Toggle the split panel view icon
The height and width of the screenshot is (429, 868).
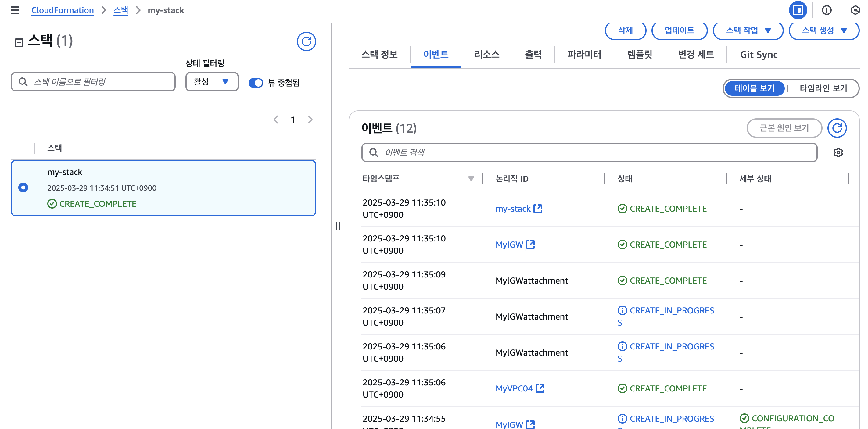798,10
